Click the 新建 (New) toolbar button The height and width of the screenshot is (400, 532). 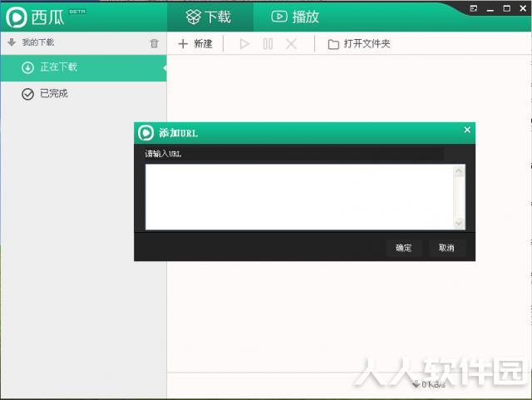tap(195, 43)
